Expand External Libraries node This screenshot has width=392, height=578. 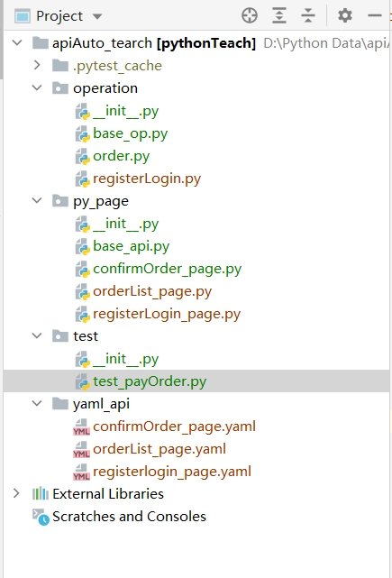tap(16, 493)
